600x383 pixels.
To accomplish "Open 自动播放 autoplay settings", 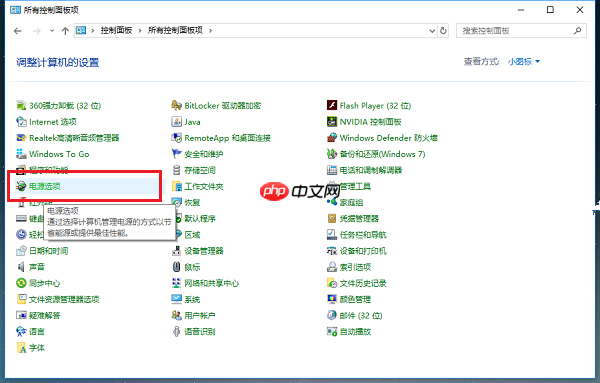I will click(x=349, y=331).
